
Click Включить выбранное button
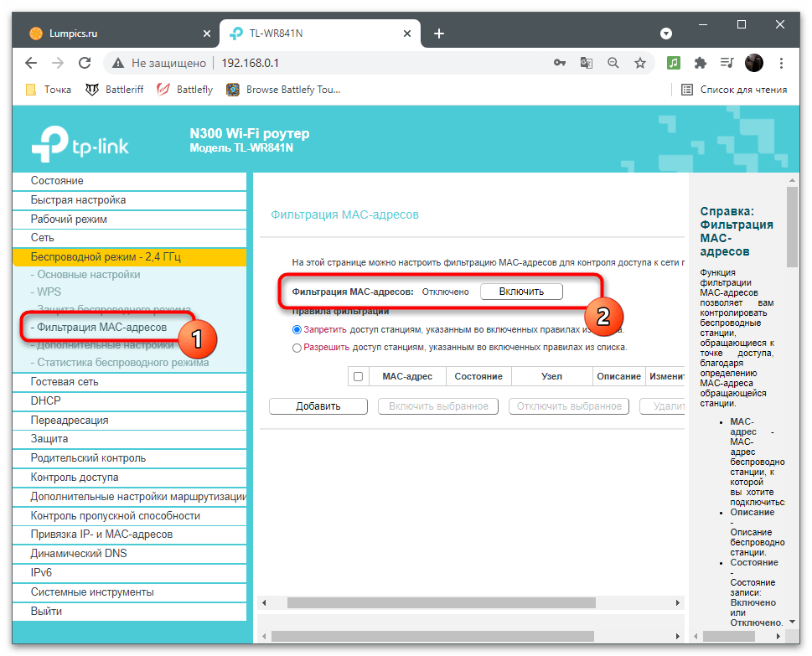tap(438, 406)
